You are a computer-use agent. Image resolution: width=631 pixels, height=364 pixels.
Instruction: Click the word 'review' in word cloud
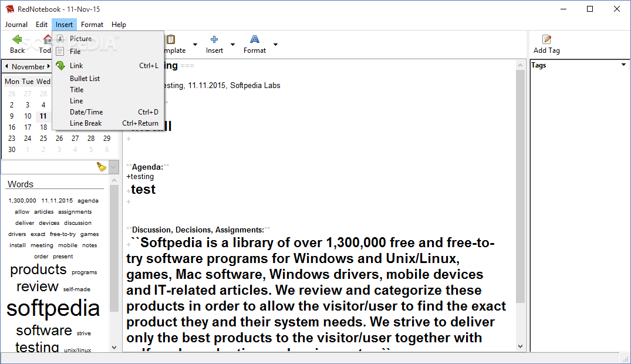coord(38,287)
